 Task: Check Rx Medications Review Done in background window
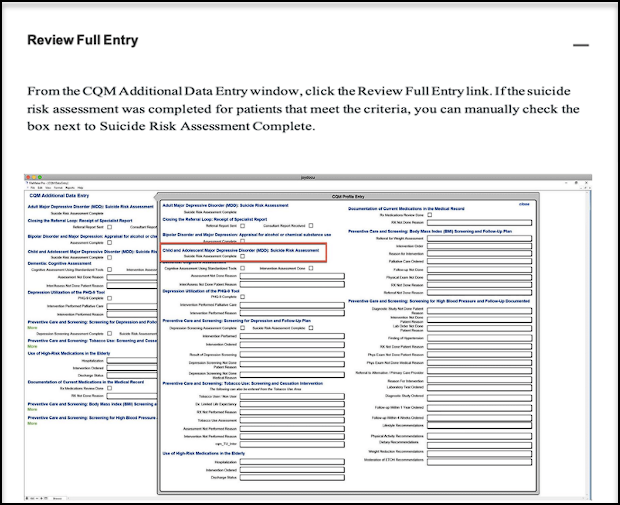tap(110, 388)
